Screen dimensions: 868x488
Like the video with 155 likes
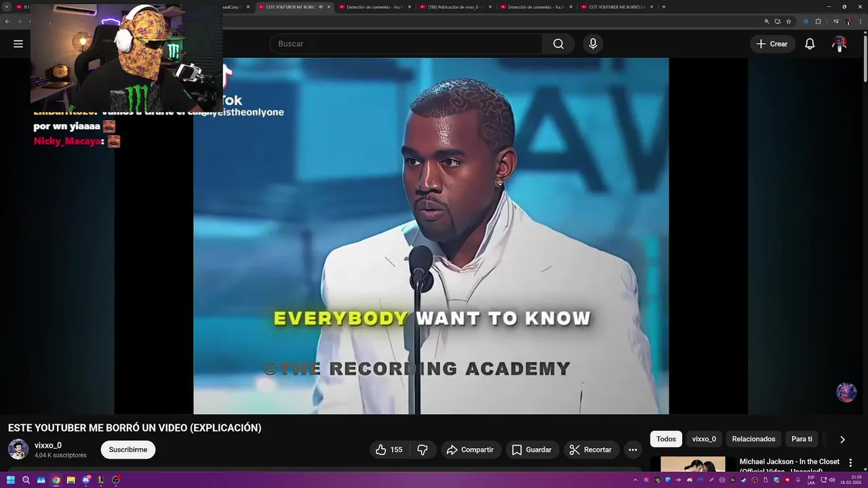(x=389, y=449)
